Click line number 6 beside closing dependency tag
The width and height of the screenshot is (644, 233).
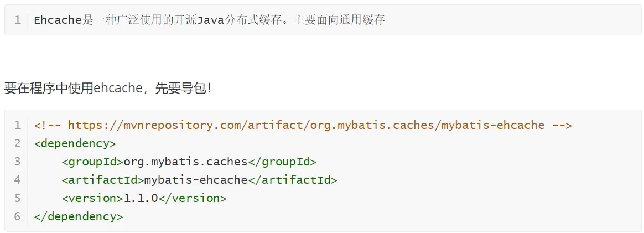coord(17,216)
